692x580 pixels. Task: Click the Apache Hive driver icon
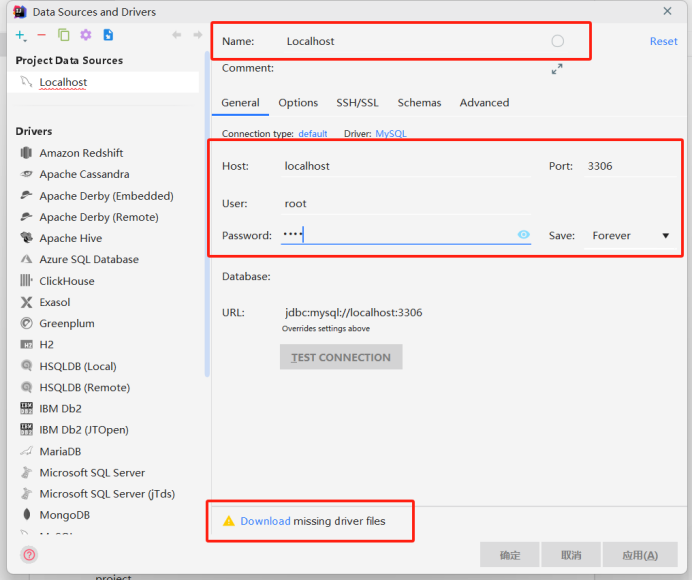(x=26, y=238)
